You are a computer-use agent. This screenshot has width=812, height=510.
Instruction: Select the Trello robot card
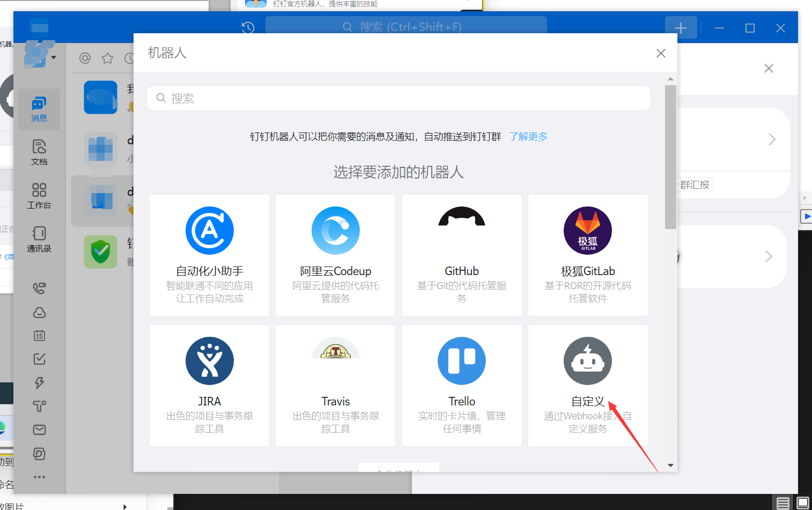coord(462,386)
